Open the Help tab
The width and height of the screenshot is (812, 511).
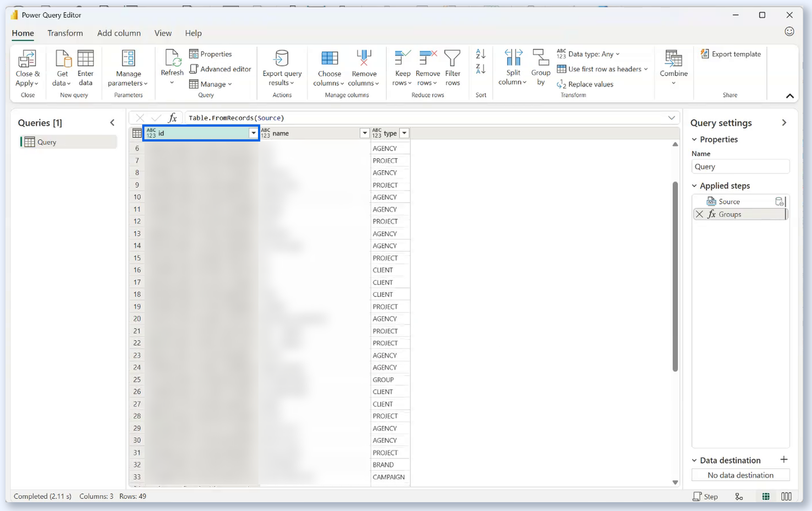click(x=193, y=33)
